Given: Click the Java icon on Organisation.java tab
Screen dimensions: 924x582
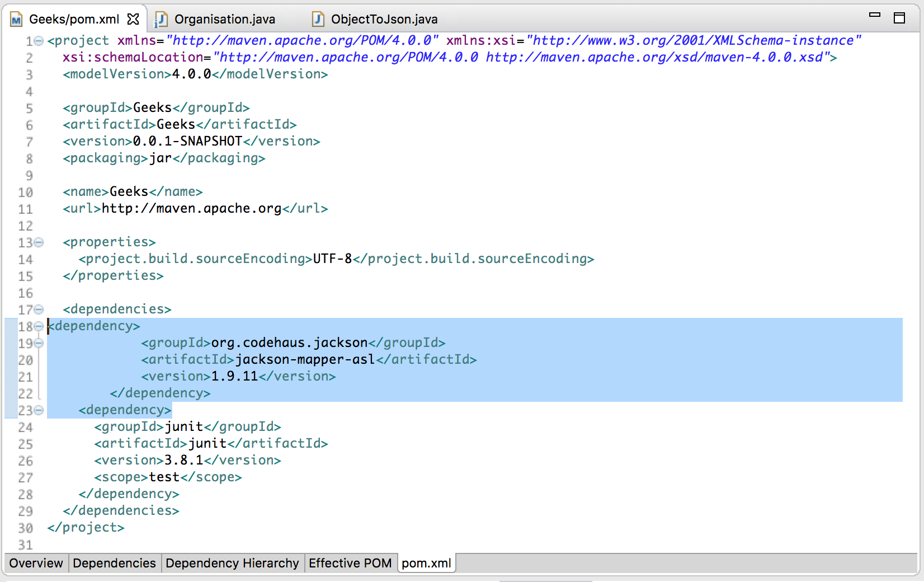Looking at the screenshot, I should pos(161,18).
